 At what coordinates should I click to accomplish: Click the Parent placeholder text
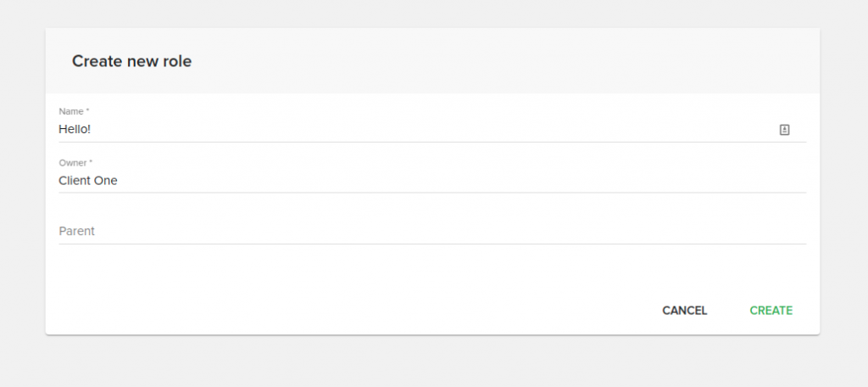point(76,231)
